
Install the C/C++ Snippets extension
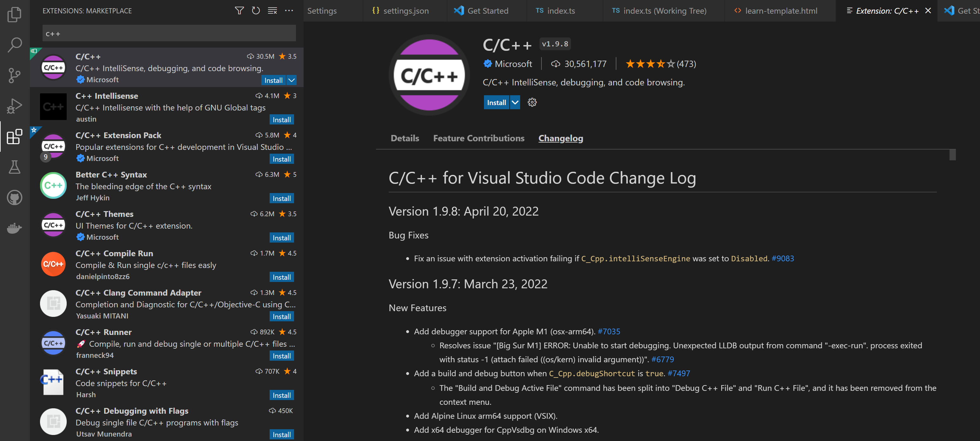tap(282, 395)
